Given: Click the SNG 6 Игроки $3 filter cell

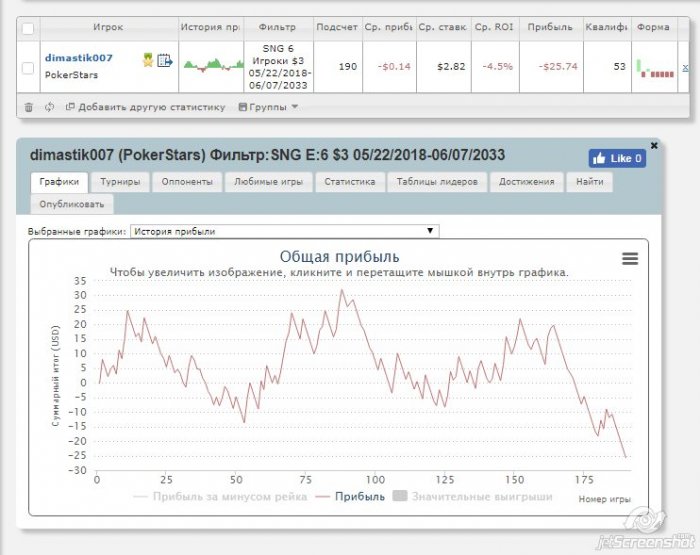Looking at the screenshot, I should tap(279, 67).
